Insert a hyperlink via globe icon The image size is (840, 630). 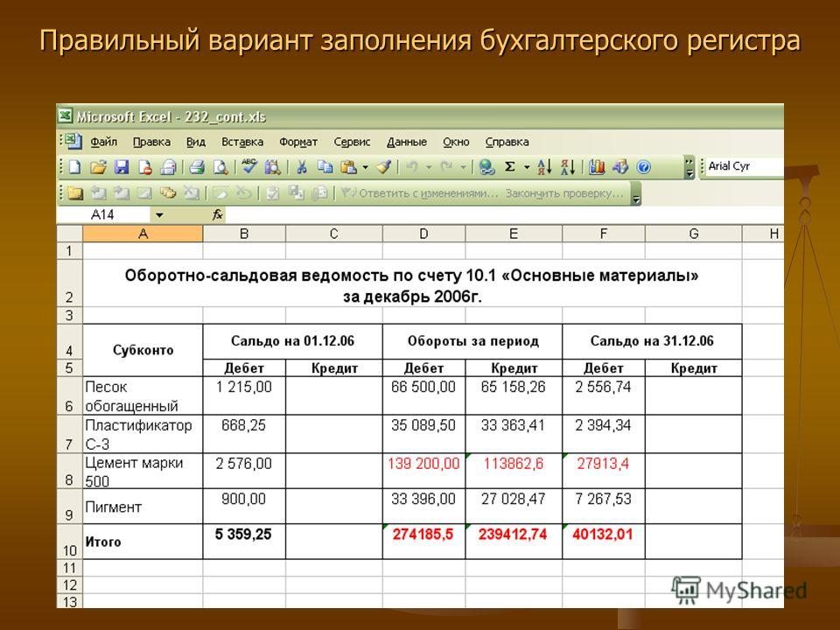point(486,167)
